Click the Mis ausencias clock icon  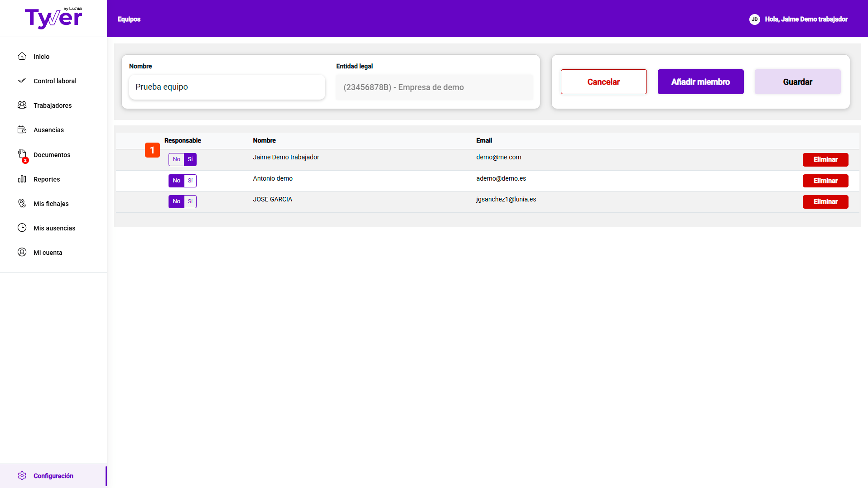[x=22, y=228]
